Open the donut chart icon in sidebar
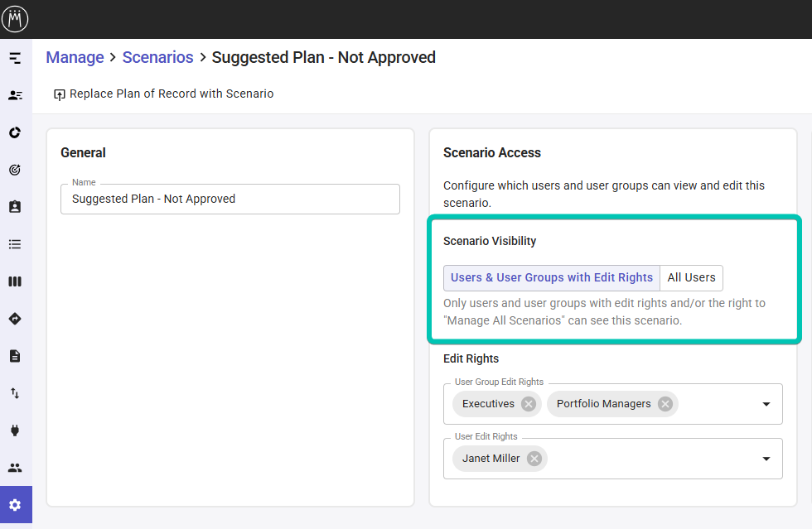 [15, 132]
